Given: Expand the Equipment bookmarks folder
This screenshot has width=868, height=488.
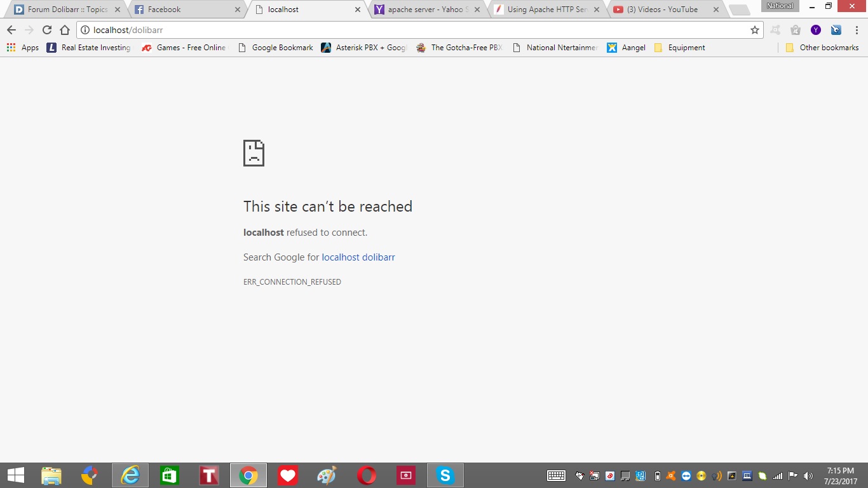Looking at the screenshot, I should pos(679,48).
